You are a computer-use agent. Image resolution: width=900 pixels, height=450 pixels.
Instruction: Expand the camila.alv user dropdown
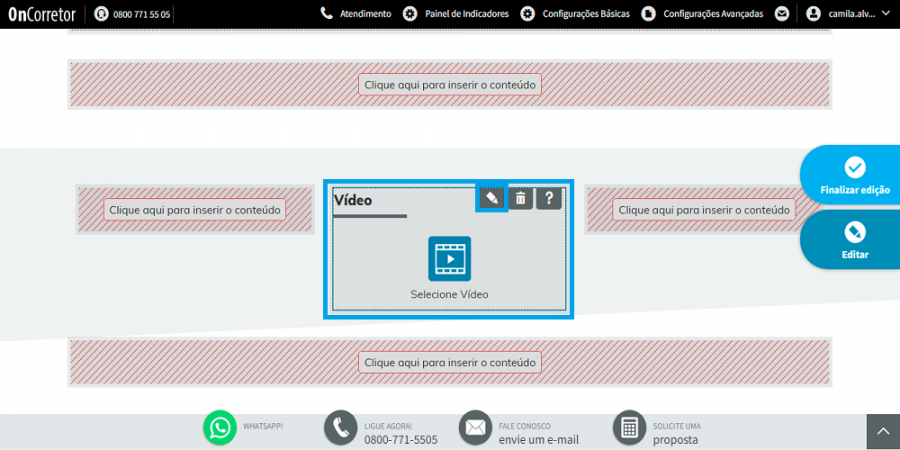pos(849,14)
